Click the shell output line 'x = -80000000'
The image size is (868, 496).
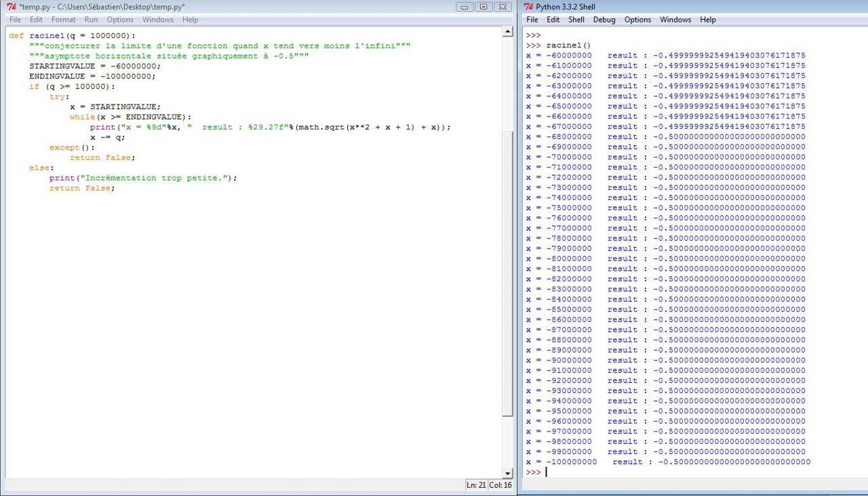665,259
